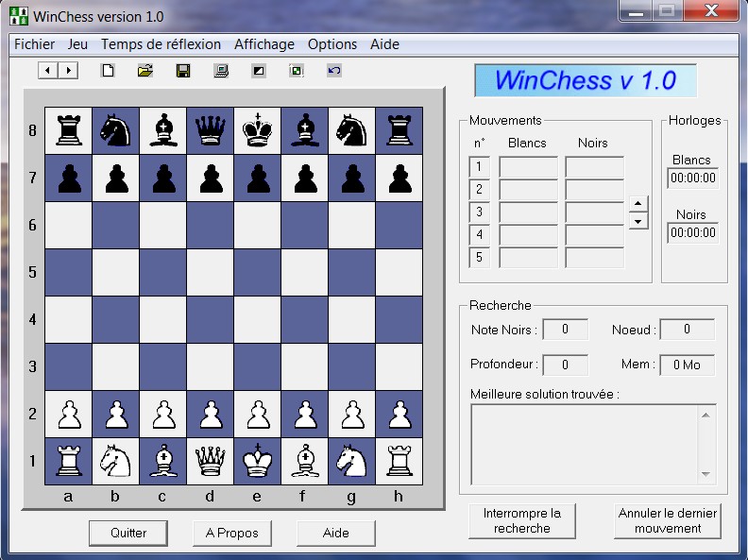The width and height of the screenshot is (748, 560).
Task: Start a new game with the blank page icon
Action: [108, 71]
